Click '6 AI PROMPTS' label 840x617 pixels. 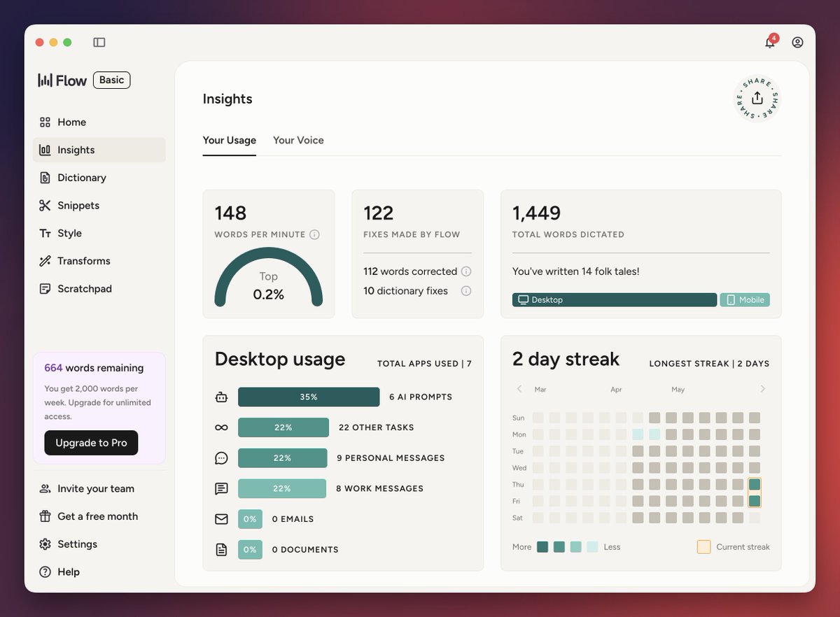421,397
